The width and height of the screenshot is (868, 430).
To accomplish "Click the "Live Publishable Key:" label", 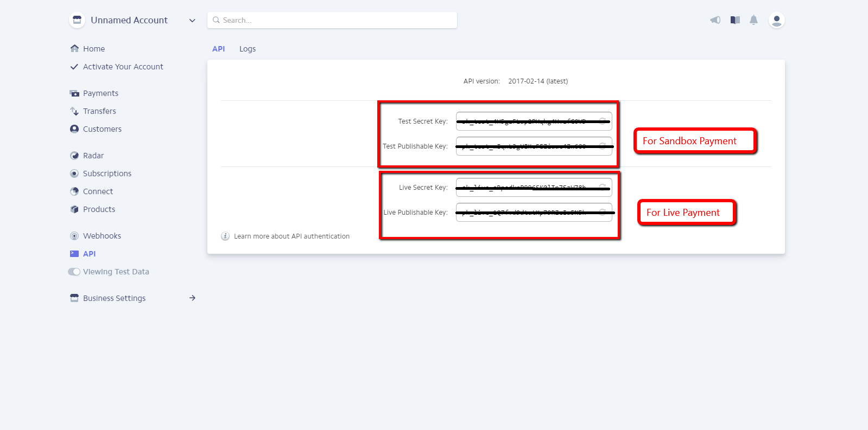I will [416, 213].
